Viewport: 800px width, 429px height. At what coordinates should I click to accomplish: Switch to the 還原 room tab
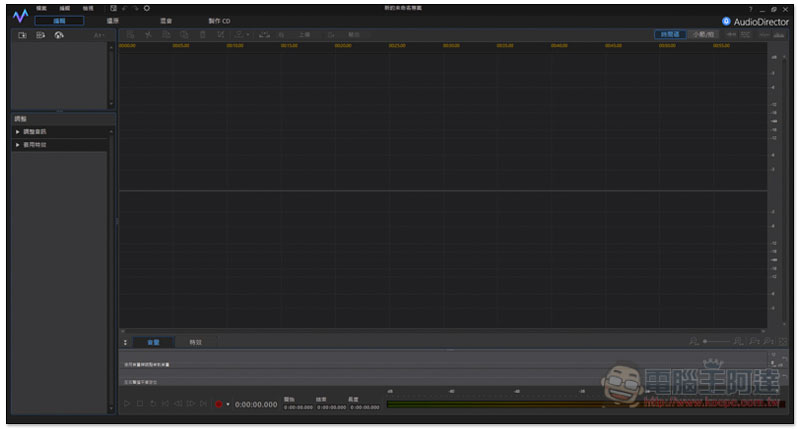(113, 21)
